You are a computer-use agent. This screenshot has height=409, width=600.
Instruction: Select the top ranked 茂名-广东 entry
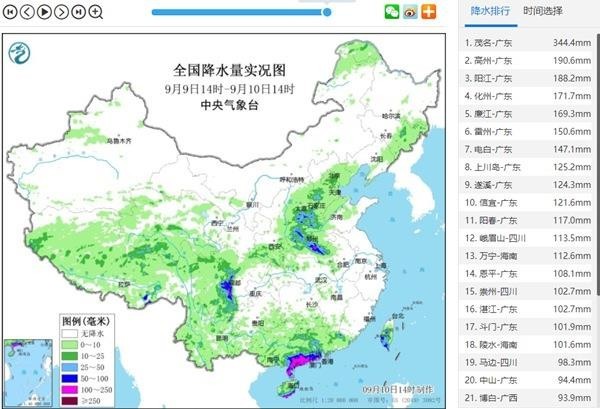tap(528, 43)
